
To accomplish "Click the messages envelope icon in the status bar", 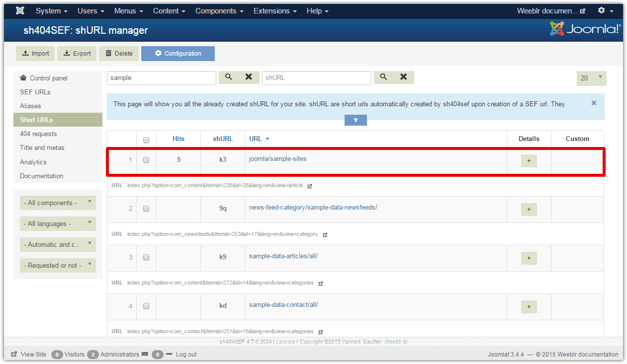I will click(145, 355).
